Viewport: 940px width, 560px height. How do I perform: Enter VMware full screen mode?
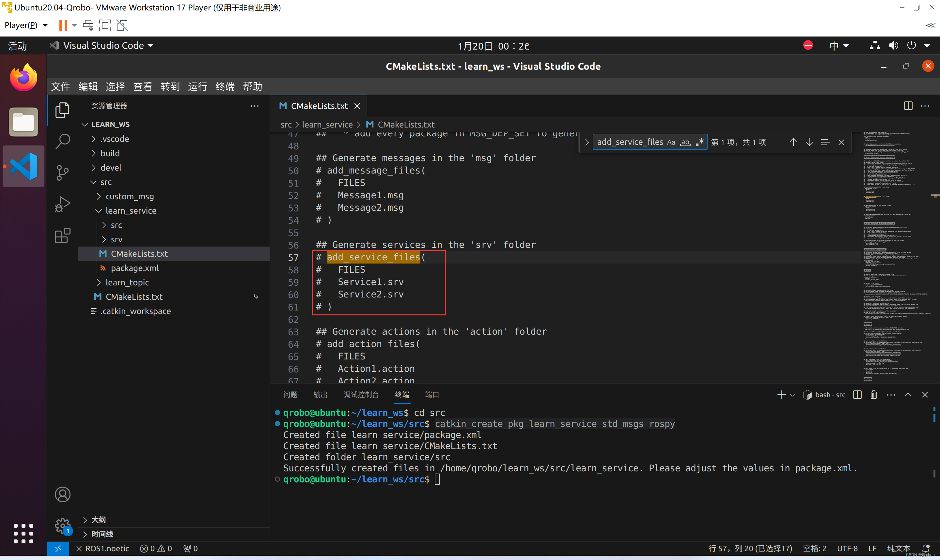105,25
